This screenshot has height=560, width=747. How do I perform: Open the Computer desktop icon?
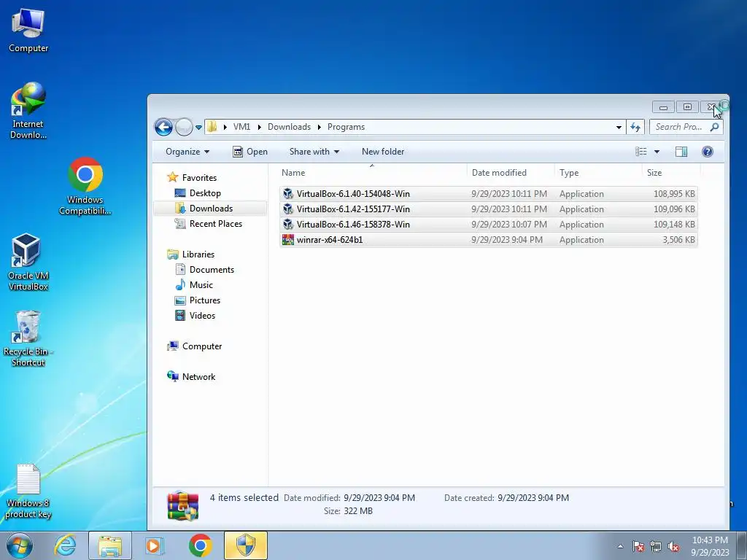[x=28, y=31]
